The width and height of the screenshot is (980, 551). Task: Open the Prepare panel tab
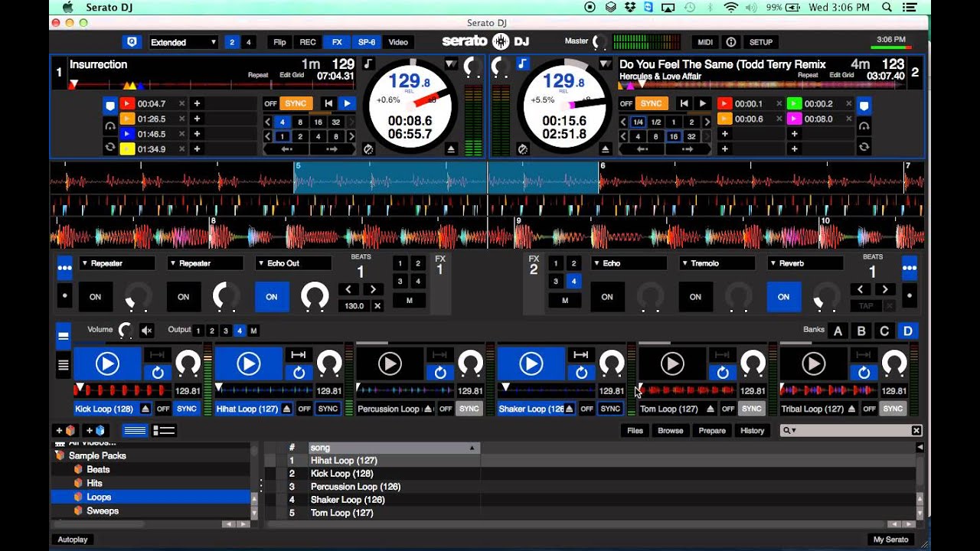(x=712, y=431)
